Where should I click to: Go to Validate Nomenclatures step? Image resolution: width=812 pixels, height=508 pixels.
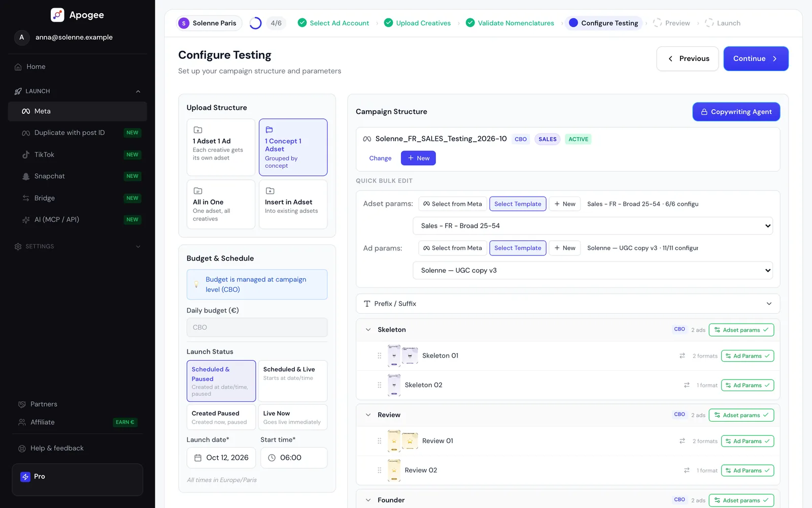[x=510, y=23]
